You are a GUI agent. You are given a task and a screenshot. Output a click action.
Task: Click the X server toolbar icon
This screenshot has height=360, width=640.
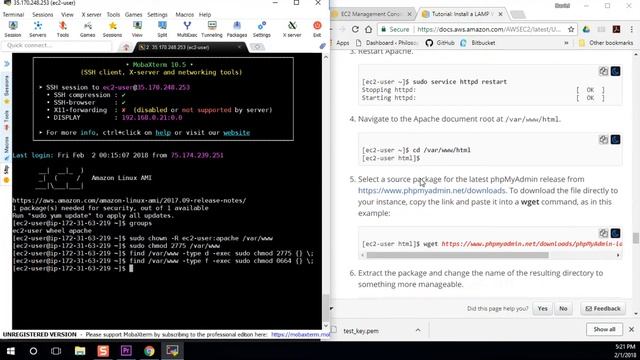coord(292,29)
